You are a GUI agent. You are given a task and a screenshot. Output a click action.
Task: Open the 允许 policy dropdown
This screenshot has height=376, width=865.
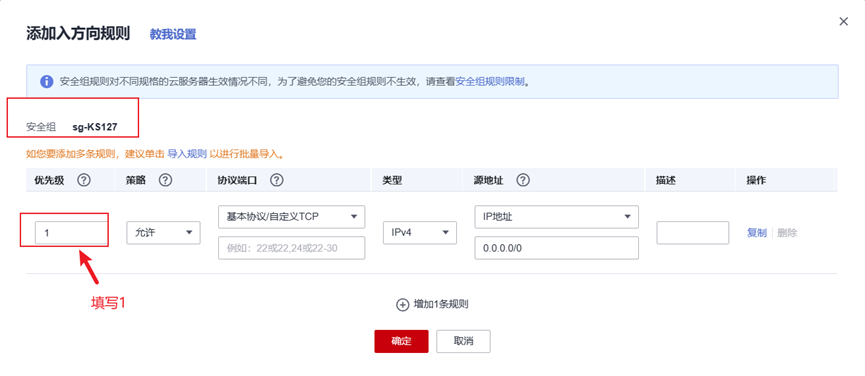click(x=163, y=233)
